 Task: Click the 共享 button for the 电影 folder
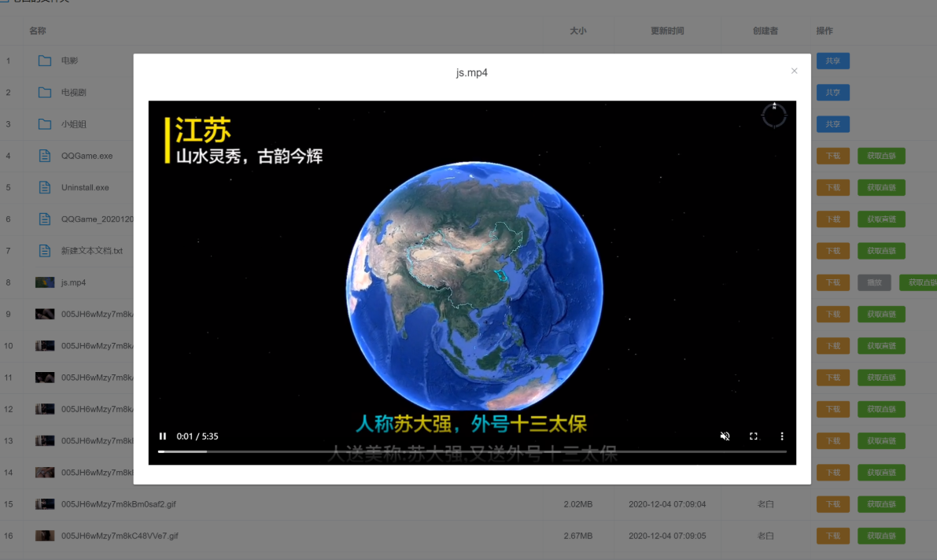(x=832, y=61)
